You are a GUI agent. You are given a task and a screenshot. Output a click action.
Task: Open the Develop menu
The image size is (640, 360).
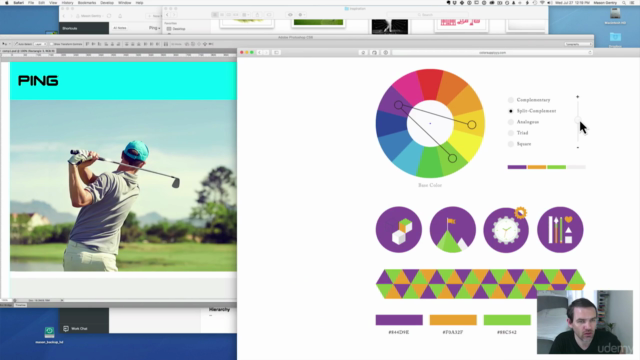click(107, 3)
